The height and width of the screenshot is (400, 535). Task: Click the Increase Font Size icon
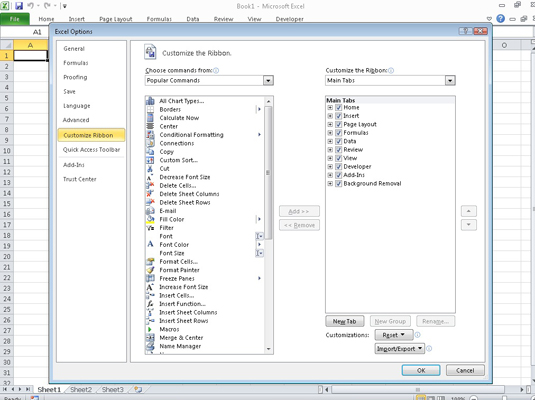pyautogui.click(x=150, y=287)
